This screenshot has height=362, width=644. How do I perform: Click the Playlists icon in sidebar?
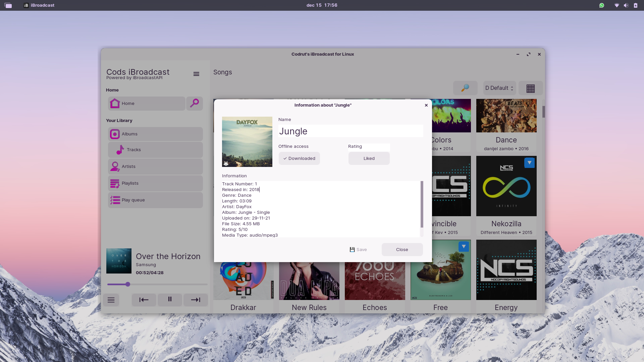coord(115,183)
